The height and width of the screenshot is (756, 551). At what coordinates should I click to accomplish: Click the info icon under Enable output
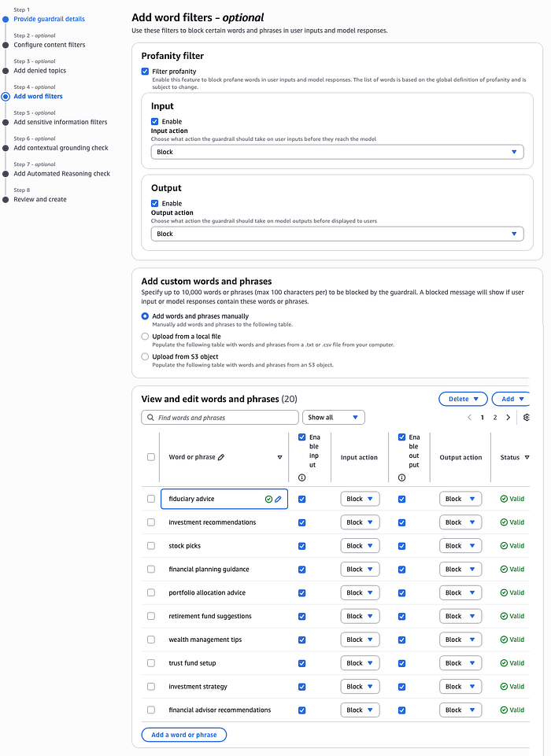(x=401, y=478)
